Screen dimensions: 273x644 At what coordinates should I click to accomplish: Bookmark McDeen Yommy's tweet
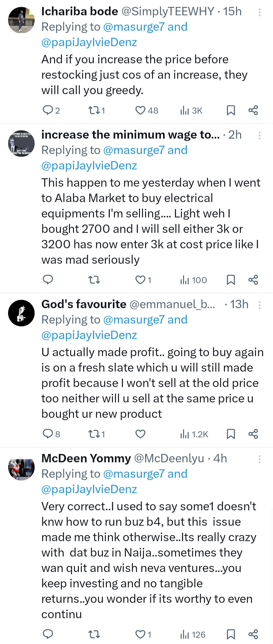coord(231,634)
